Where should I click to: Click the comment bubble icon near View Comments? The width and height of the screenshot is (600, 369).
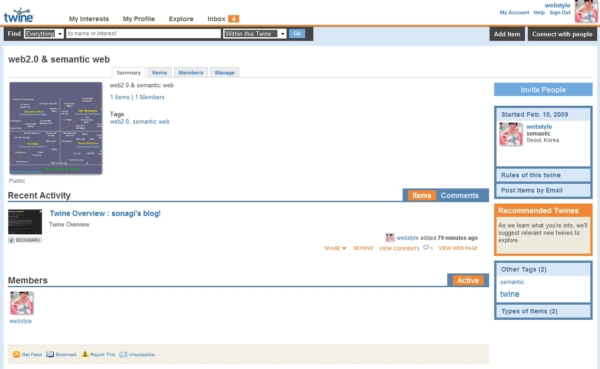(426, 248)
